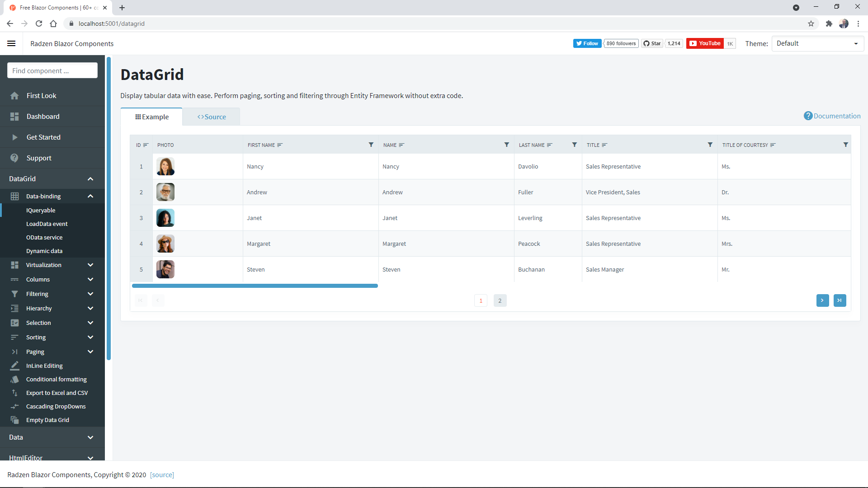Open the navigation hamburger menu

click(11, 43)
